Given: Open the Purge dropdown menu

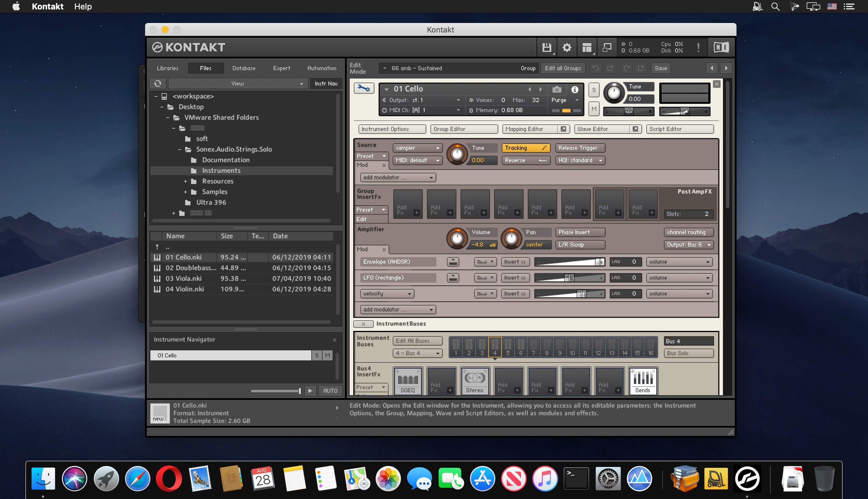Looking at the screenshot, I should pos(565,100).
